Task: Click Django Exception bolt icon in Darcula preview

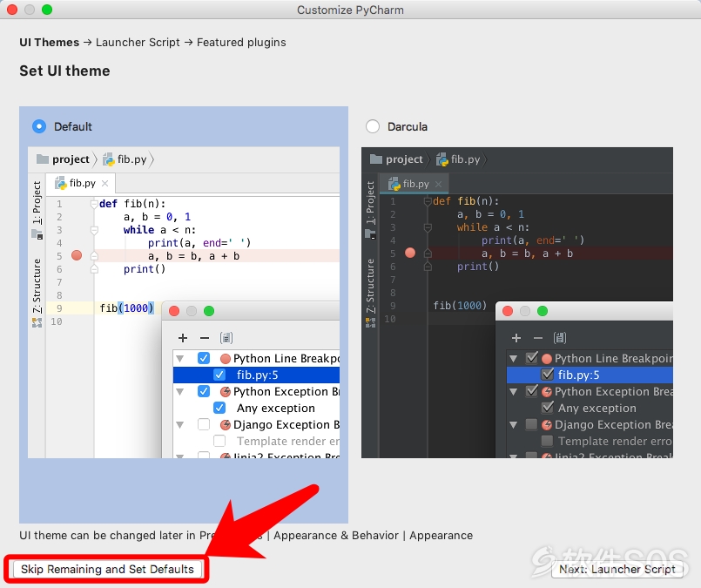Action: click(547, 425)
